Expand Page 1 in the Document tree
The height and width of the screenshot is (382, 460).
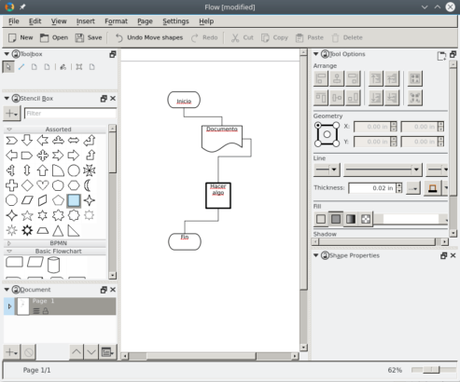pos(9,306)
